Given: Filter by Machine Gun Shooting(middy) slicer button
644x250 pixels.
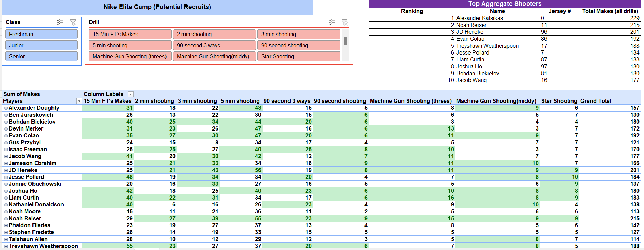Looking at the screenshot, I should tap(215, 56).
